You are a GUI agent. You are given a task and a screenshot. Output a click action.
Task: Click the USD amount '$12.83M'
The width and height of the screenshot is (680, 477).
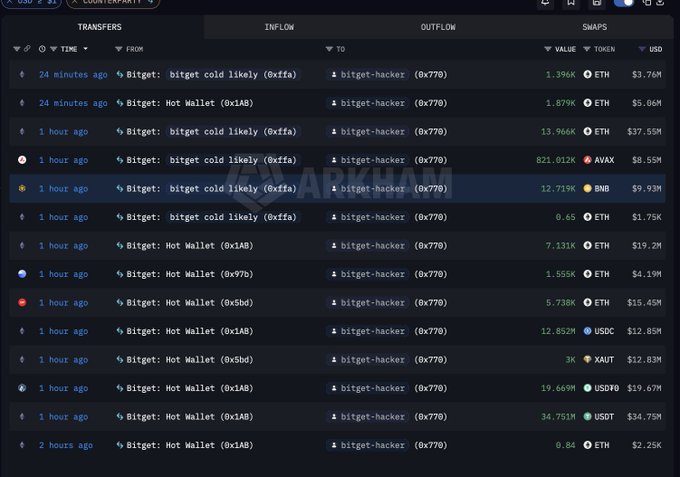tap(644, 359)
